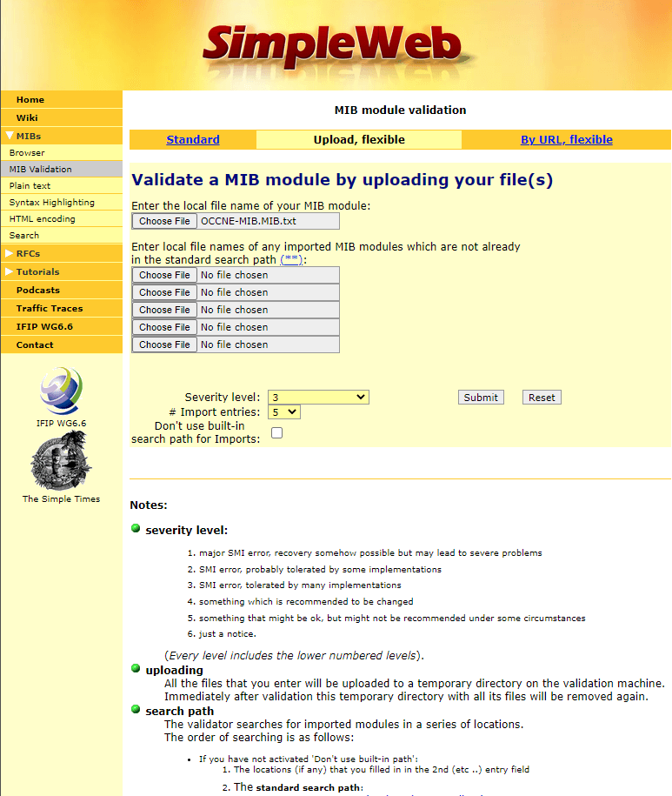Open the Import entries dropdown
Viewport: 672px width, 796px height.
point(284,411)
